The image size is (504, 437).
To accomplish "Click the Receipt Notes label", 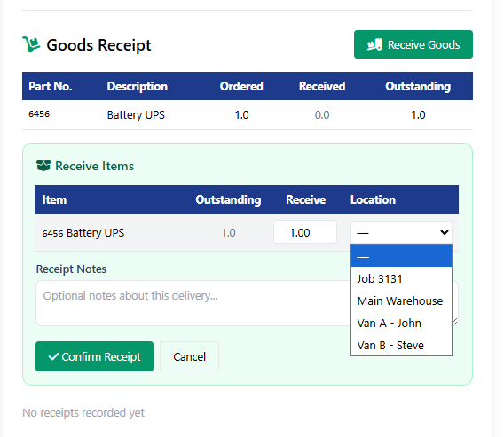I will (x=71, y=269).
